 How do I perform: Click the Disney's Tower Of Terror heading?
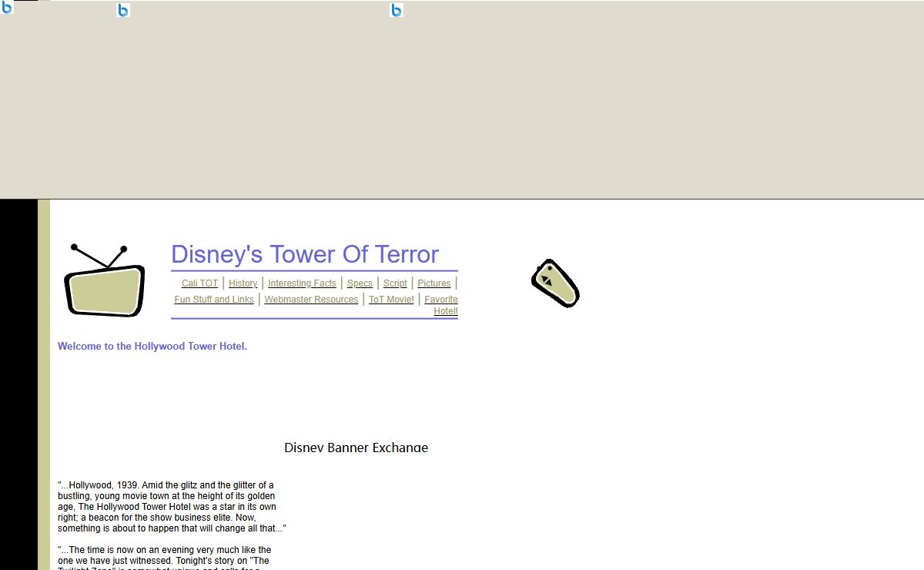[305, 254]
